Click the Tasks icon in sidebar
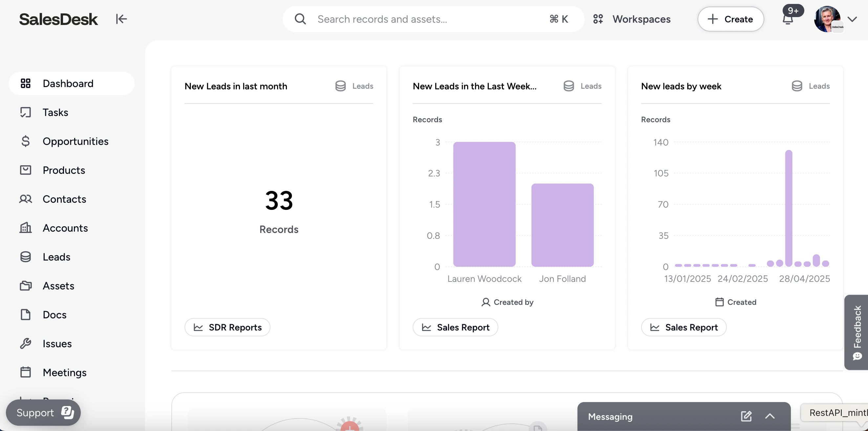The image size is (868, 431). (x=26, y=112)
